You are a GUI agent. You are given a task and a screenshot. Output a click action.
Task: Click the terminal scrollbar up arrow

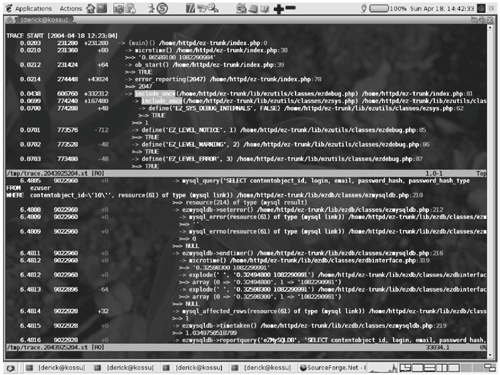pos(490,28)
